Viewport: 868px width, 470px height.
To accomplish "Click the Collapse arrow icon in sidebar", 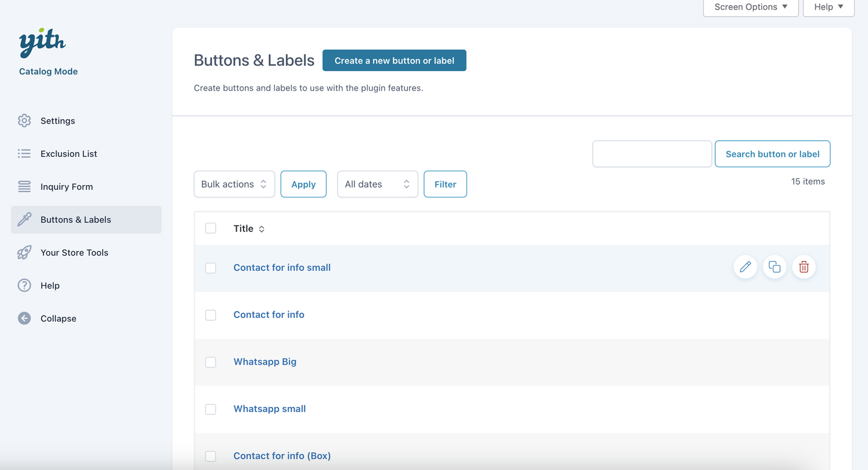I will point(24,318).
